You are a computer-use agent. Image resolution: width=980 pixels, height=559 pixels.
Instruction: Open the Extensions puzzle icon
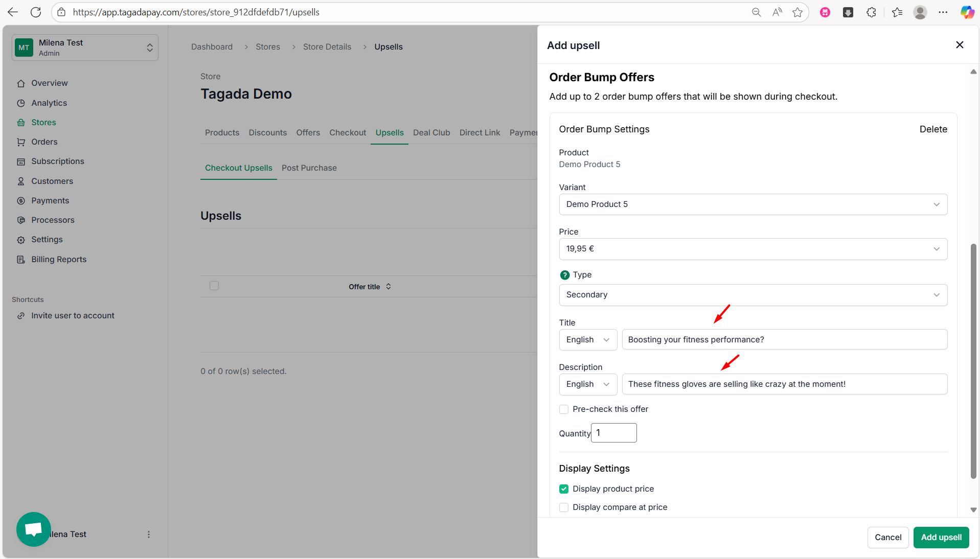click(872, 12)
